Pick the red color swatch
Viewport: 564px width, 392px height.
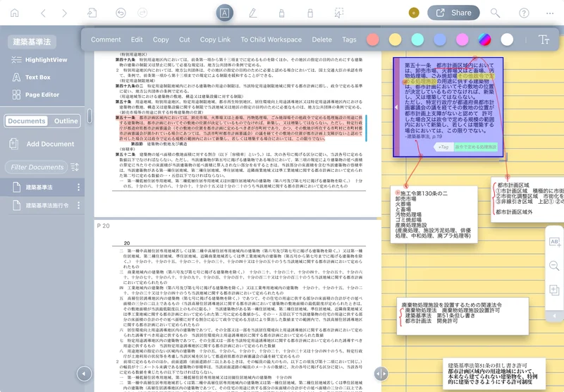(373, 39)
